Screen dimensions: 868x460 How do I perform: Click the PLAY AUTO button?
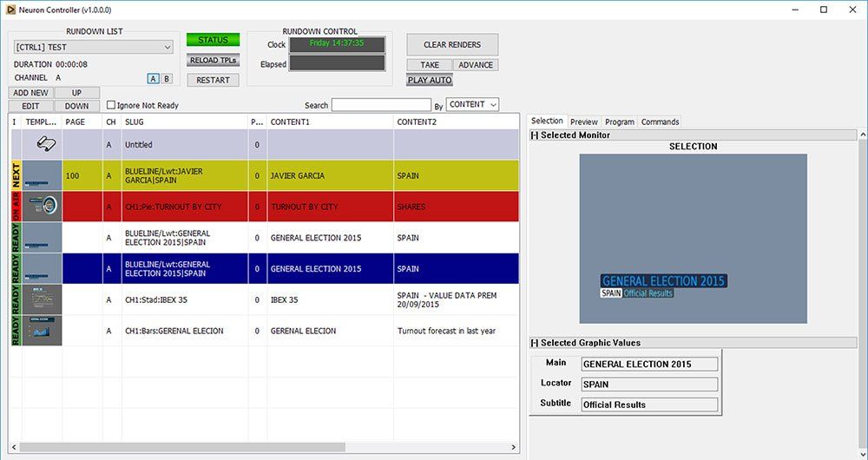(x=430, y=80)
